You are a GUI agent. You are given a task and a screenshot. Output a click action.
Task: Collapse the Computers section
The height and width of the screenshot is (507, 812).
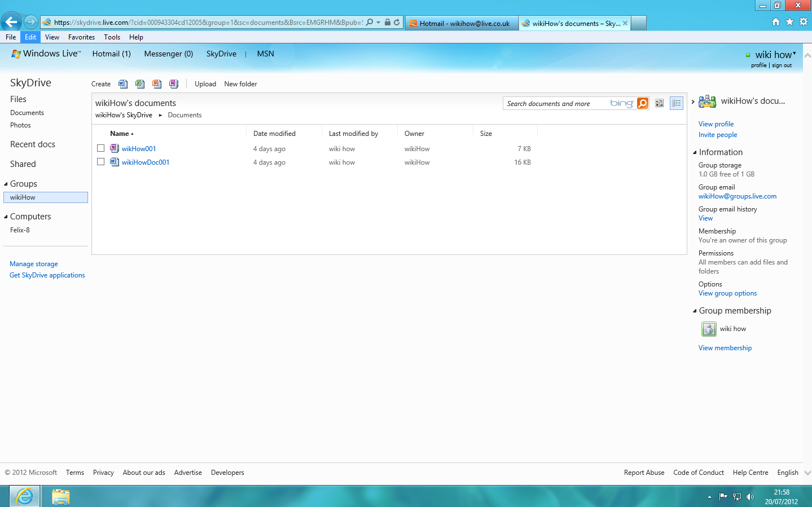6,217
